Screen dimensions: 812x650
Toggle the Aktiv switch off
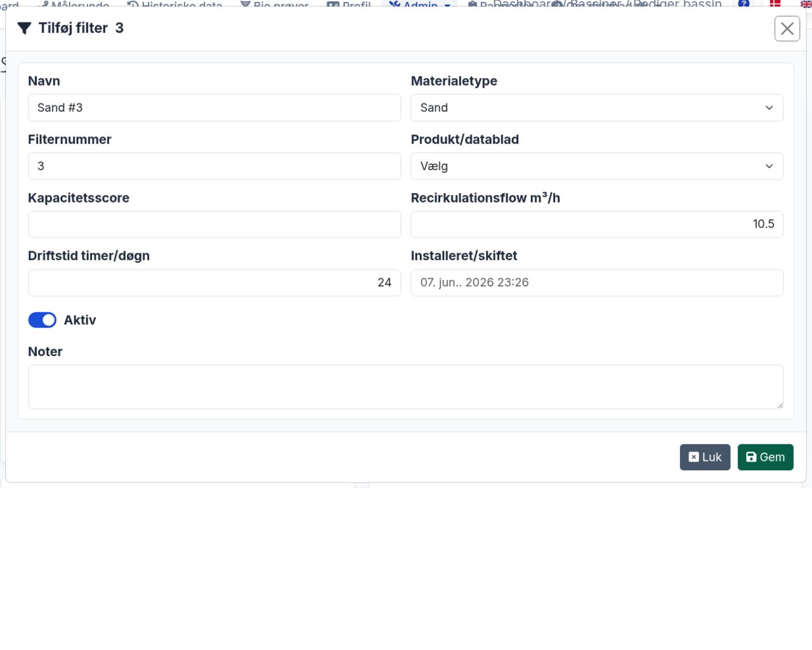(x=43, y=320)
